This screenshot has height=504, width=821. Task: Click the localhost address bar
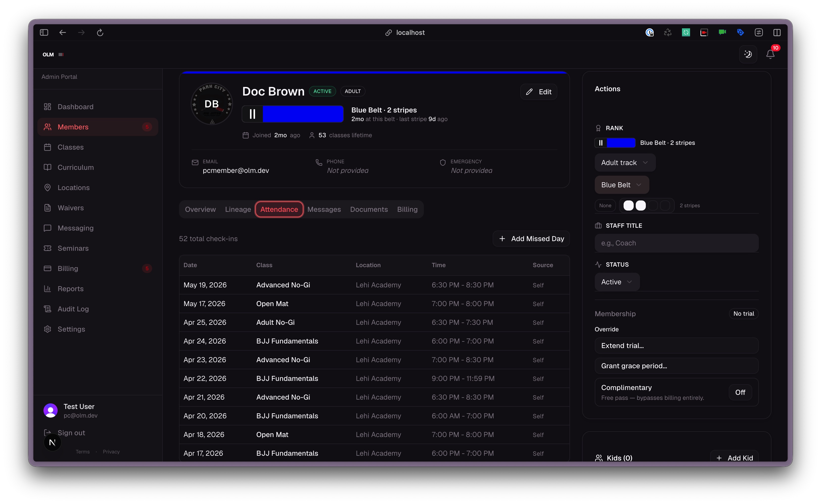405,32
